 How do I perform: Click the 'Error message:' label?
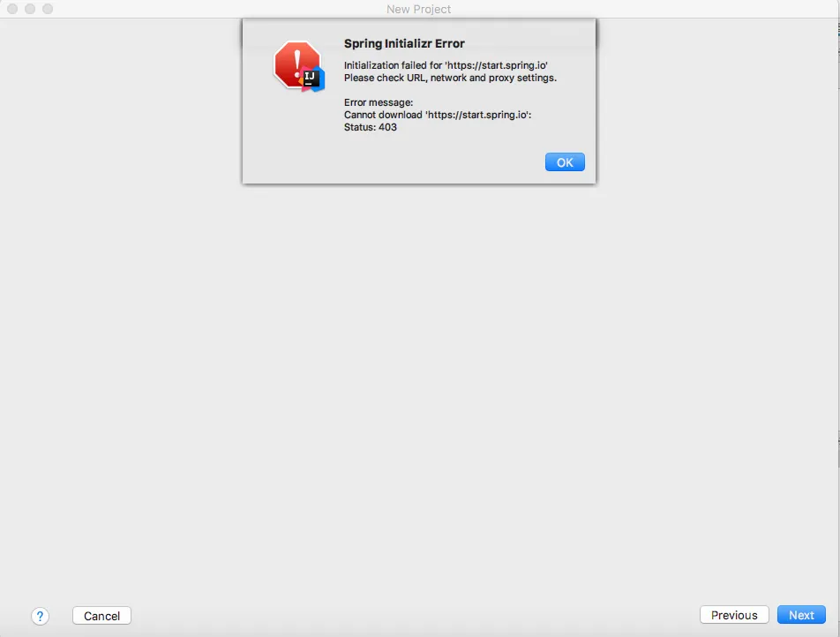pos(379,102)
